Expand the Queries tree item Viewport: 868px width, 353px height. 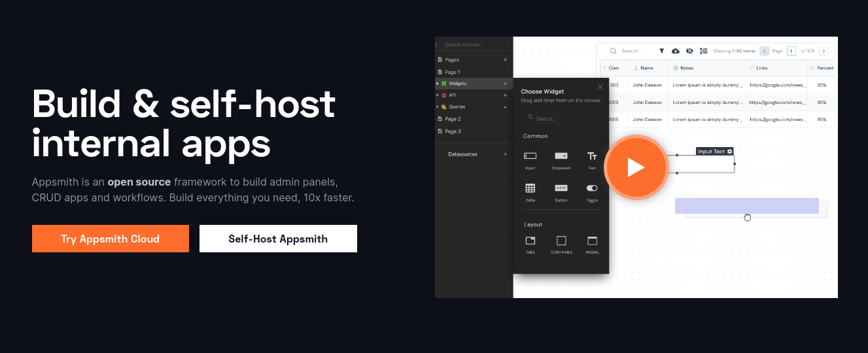(438, 107)
